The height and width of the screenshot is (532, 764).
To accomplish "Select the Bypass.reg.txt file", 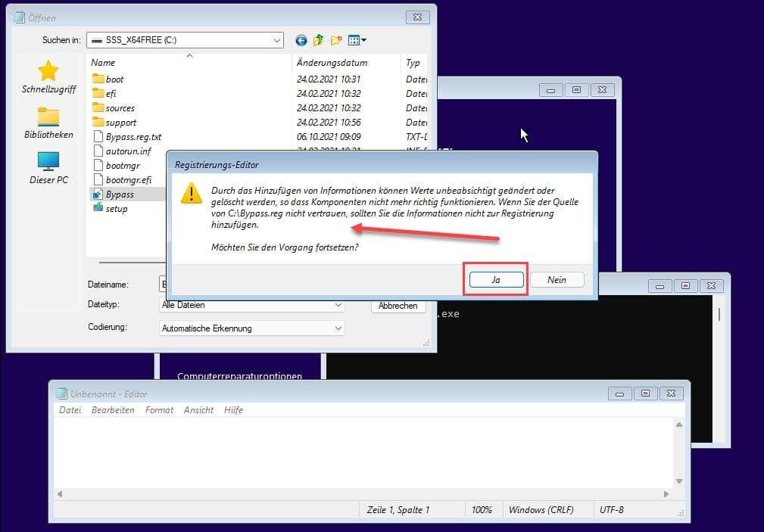I will click(x=132, y=136).
